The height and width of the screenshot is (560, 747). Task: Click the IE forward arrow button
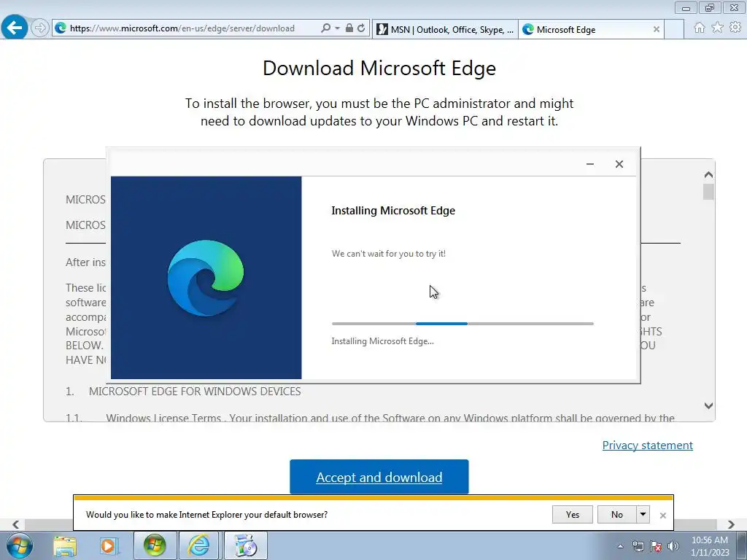tap(40, 28)
